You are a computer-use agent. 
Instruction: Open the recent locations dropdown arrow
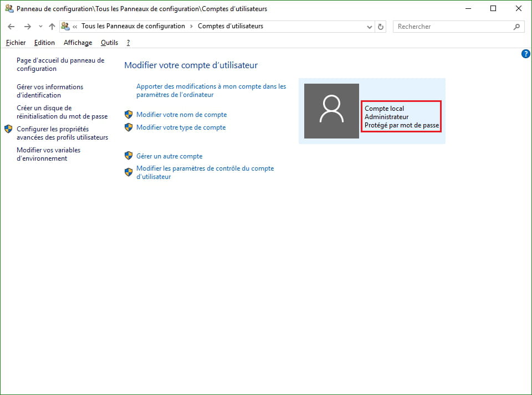pos(40,27)
